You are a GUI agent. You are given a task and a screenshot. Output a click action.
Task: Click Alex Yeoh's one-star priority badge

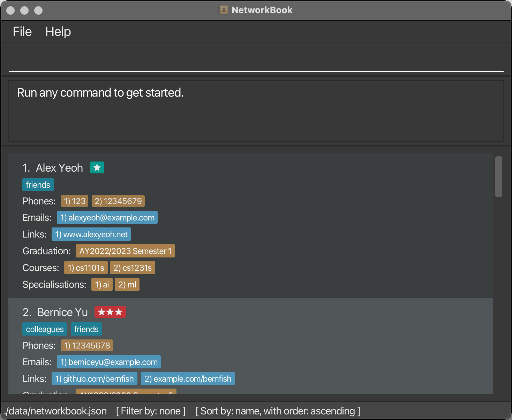tap(97, 167)
